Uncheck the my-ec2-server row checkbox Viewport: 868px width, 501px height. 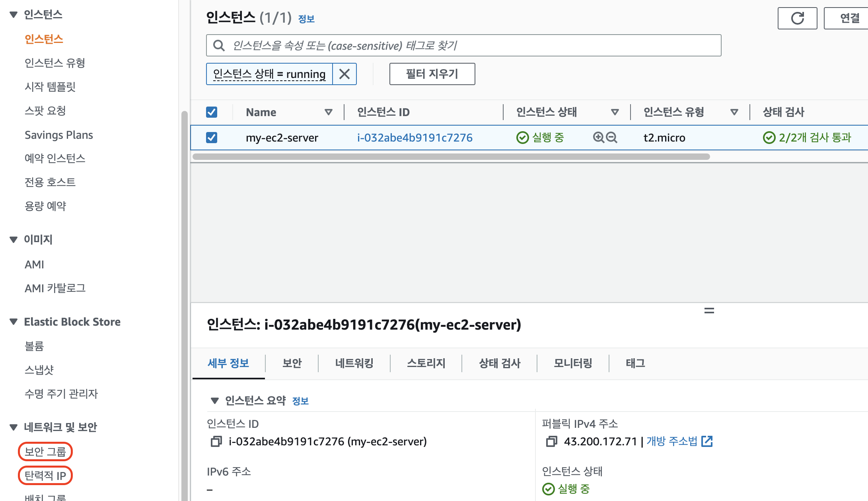[x=212, y=138]
